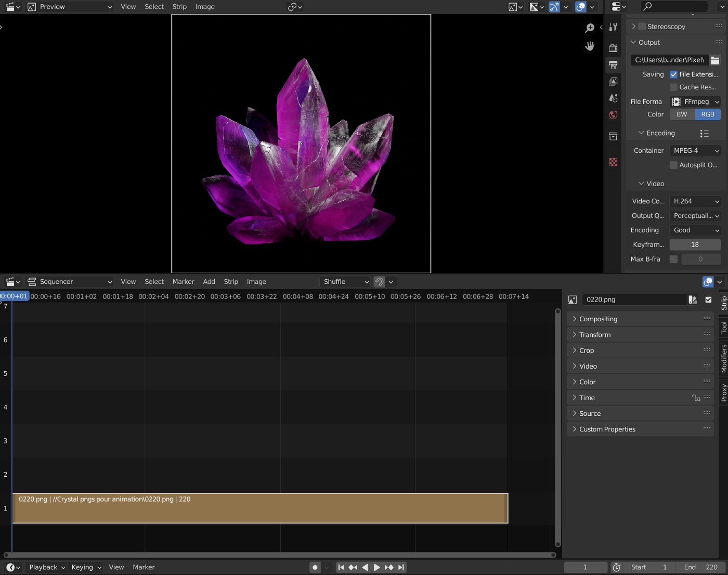Click the pan hand icon in preview
Image resolution: width=728 pixels, height=575 pixels.
(x=590, y=46)
